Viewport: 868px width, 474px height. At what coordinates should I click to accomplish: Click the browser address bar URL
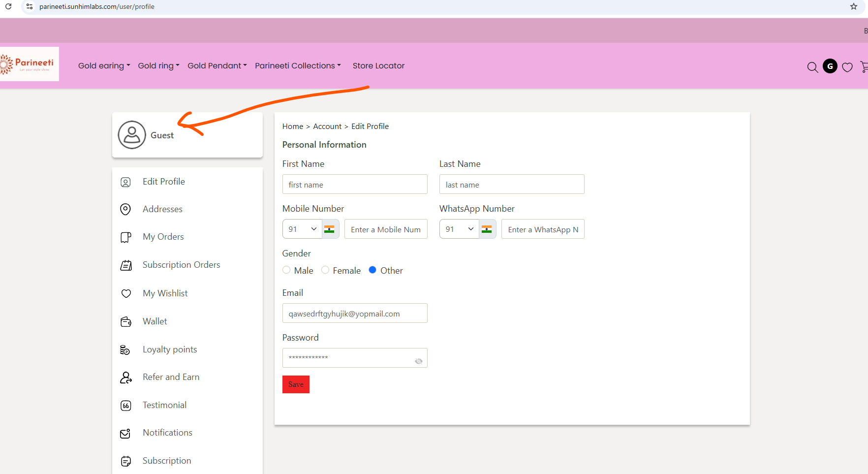coord(97,6)
